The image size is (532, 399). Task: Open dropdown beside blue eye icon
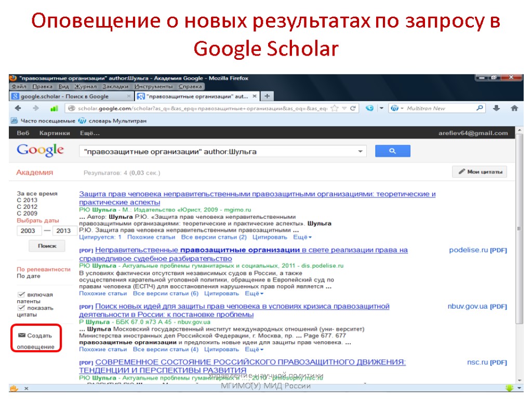click(381, 108)
